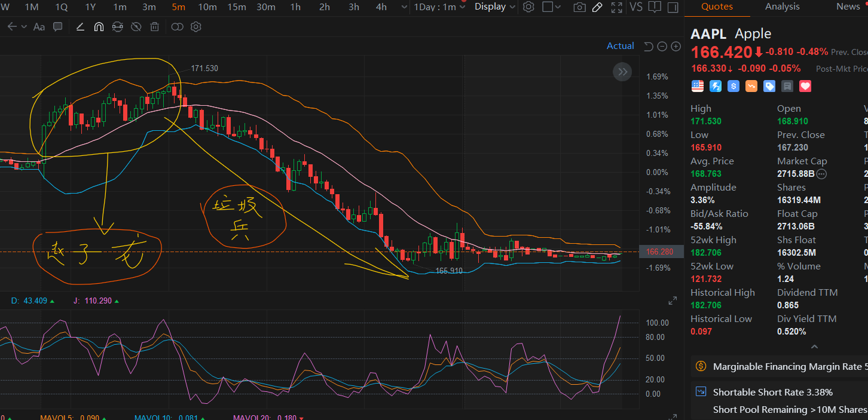
Task: Open chart settings gear beside Display
Action: 528,7
